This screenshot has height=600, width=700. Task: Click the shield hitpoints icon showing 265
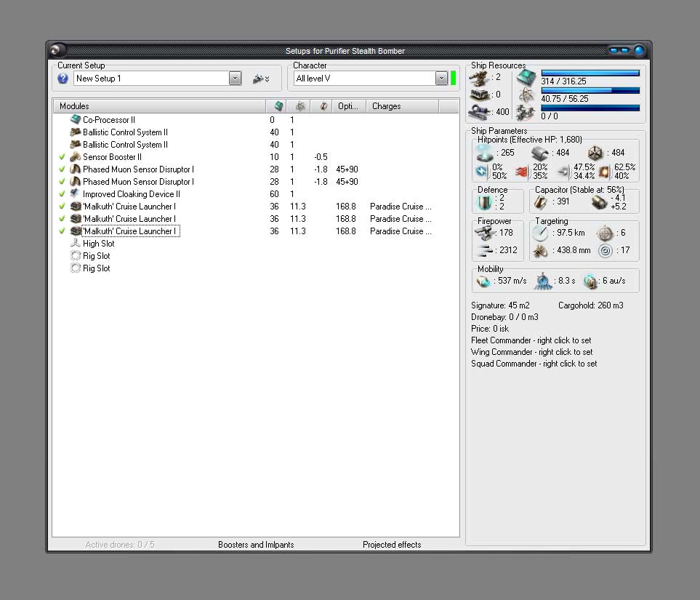pyautogui.click(x=485, y=153)
